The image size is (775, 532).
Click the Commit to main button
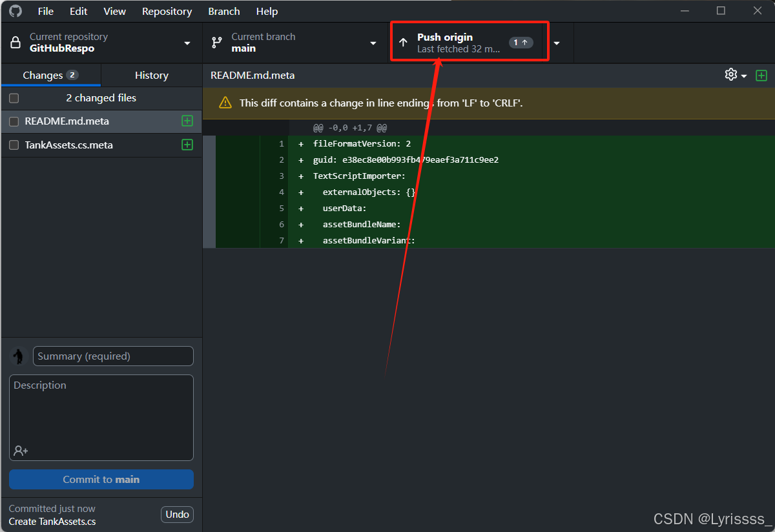pyautogui.click(x=101, y=480)
